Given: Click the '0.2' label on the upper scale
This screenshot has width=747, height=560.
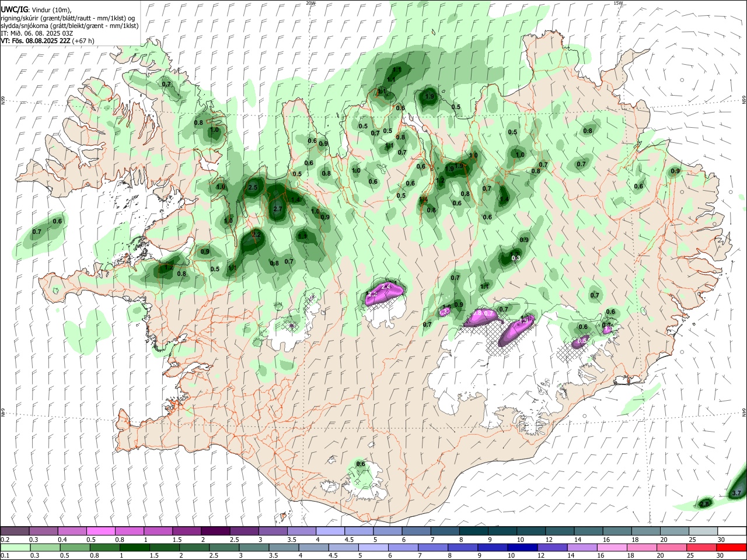Looking at the screenshot, I should coord(5,540).
